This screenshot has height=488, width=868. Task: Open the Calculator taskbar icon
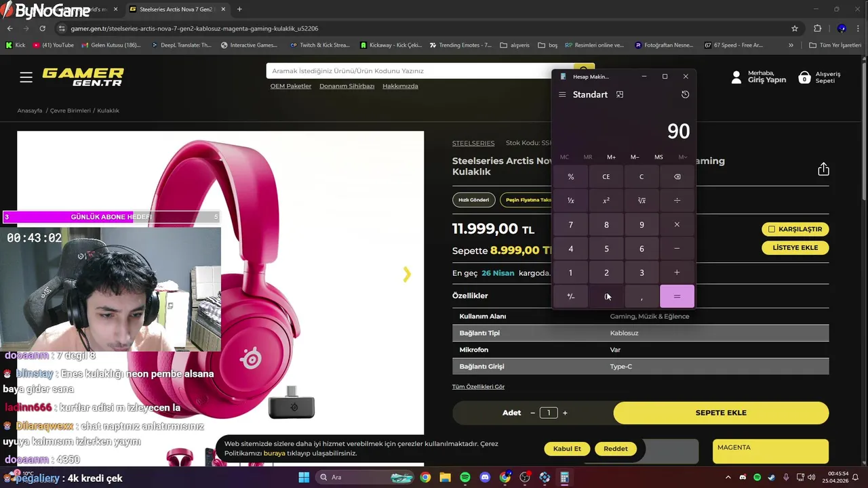click(x=564, y=477)
